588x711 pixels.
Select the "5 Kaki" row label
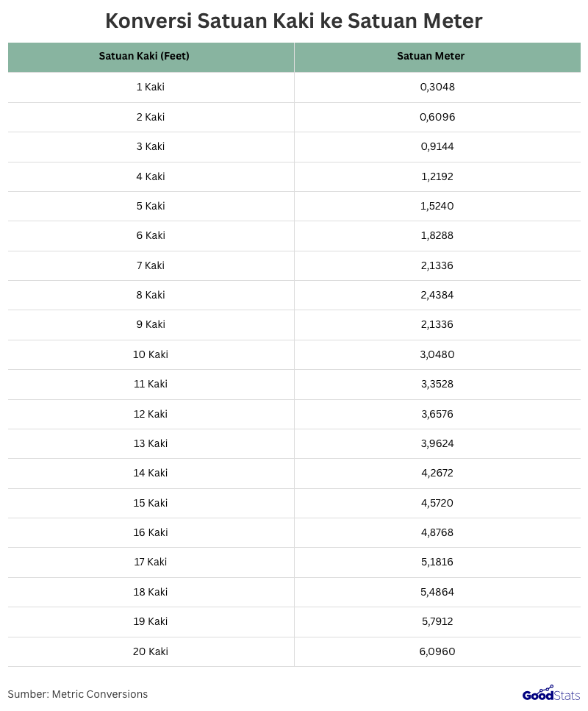151,206
